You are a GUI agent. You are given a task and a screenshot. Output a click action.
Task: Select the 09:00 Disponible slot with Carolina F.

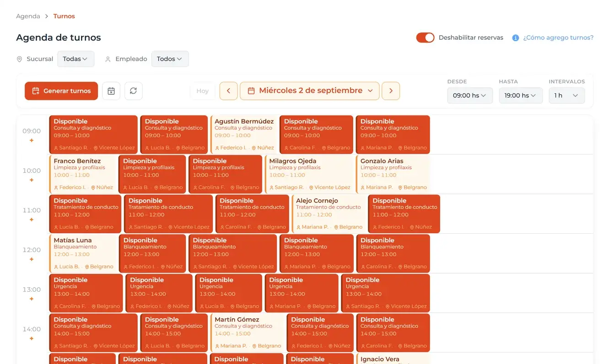[317, 135]
